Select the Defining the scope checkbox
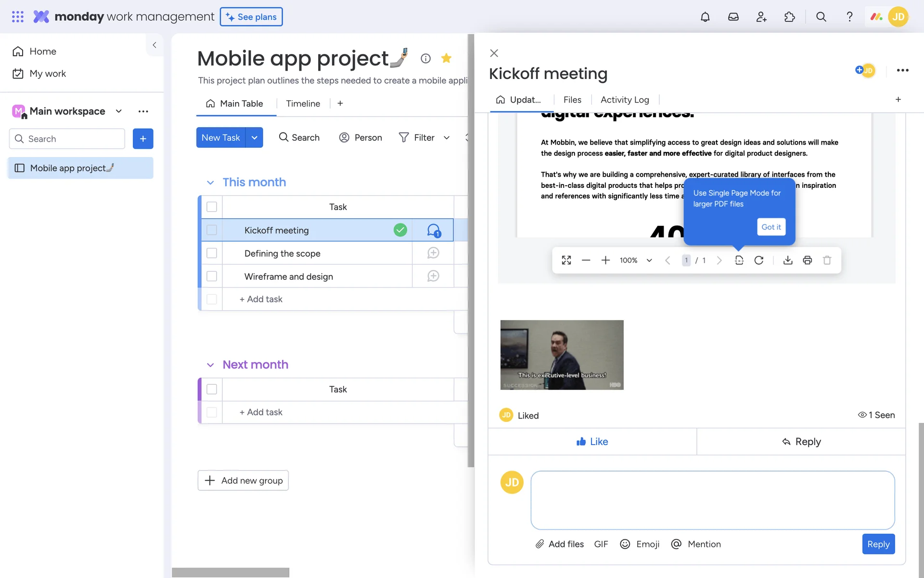The image size is (924, 578). 212,253
